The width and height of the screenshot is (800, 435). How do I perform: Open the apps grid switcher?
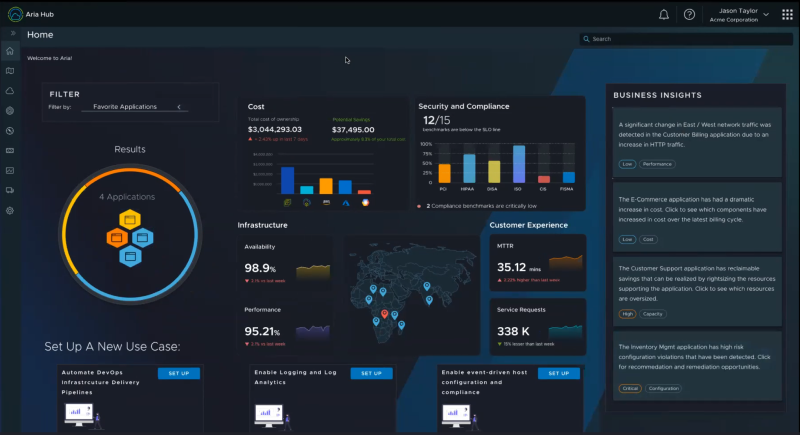[787, 15]
